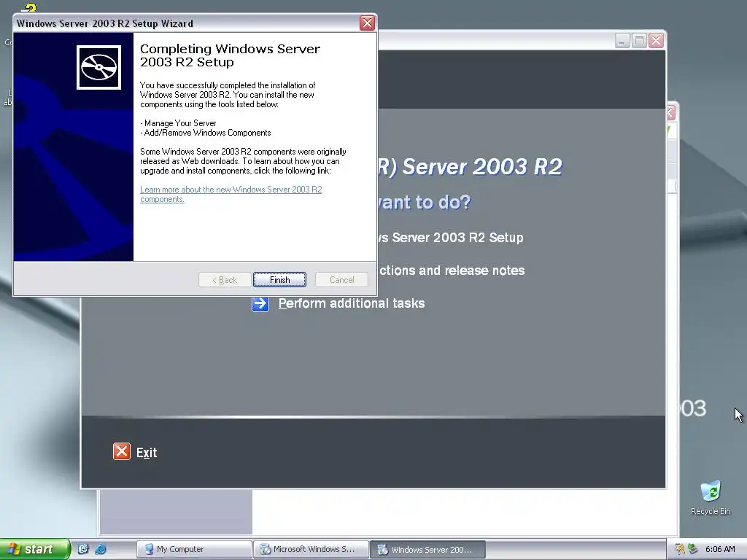The height and width of the screenshot is (560, 747).
Task: Close the autorun background window
Action: click(656, 41)
